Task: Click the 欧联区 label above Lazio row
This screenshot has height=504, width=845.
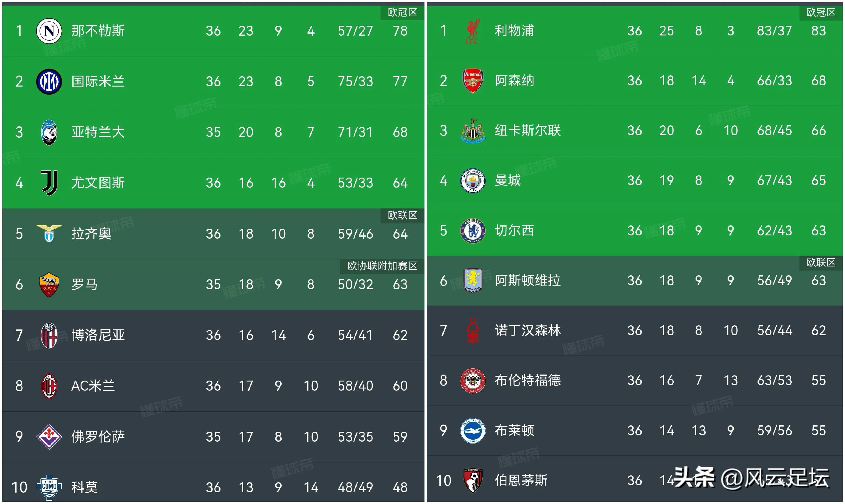Action: [402, 215]
